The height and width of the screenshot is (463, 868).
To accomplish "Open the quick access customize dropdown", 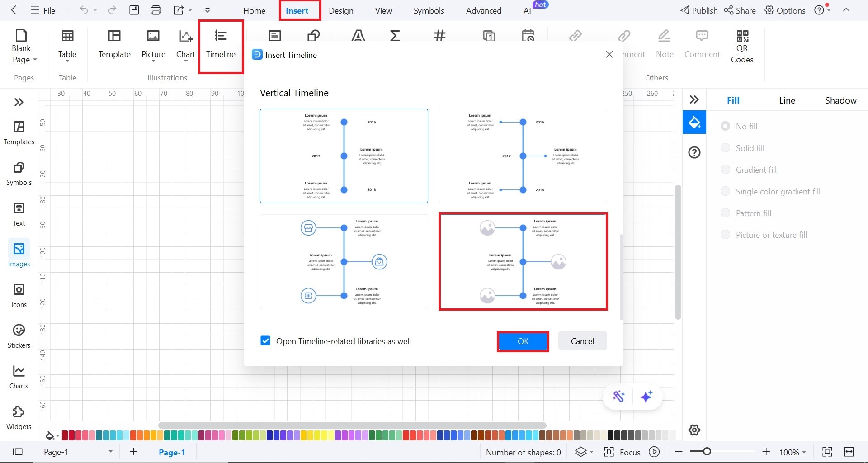I will (x=208, y=10).
